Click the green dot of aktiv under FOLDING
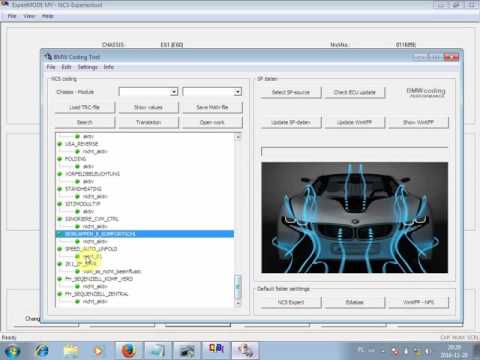480x360 pixels. [x=77, y=166]
